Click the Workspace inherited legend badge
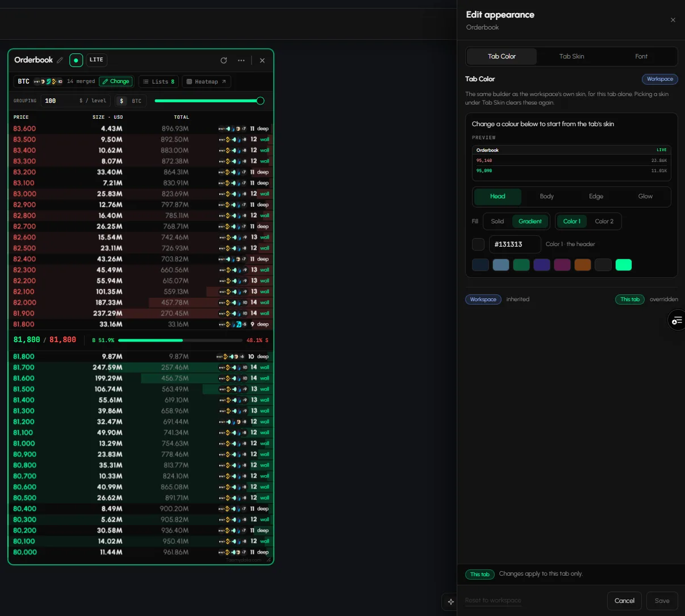 click(x=483, y=299)
